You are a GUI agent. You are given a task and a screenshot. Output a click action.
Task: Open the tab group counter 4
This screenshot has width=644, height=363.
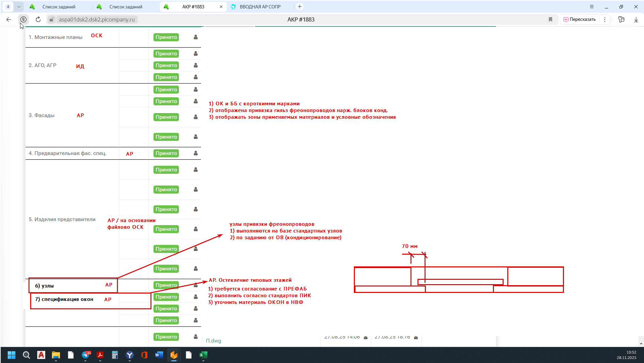(x=8, y=7)
